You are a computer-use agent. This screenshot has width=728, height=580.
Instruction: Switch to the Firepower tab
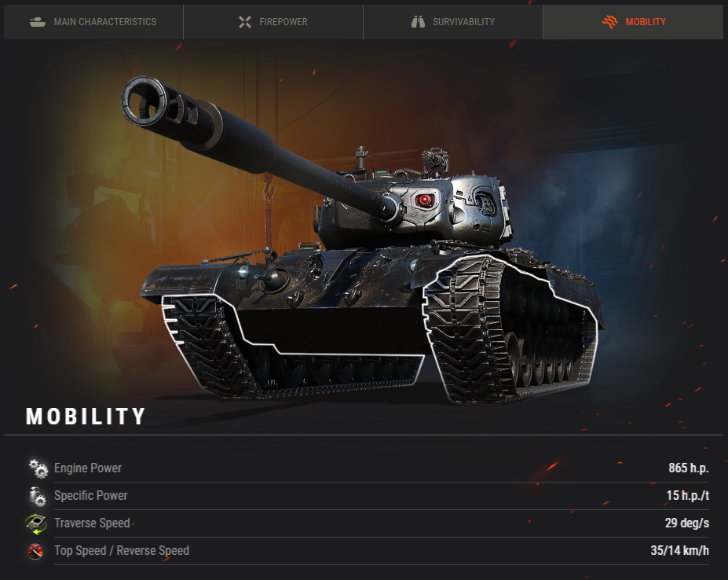[x=273, y=22]
